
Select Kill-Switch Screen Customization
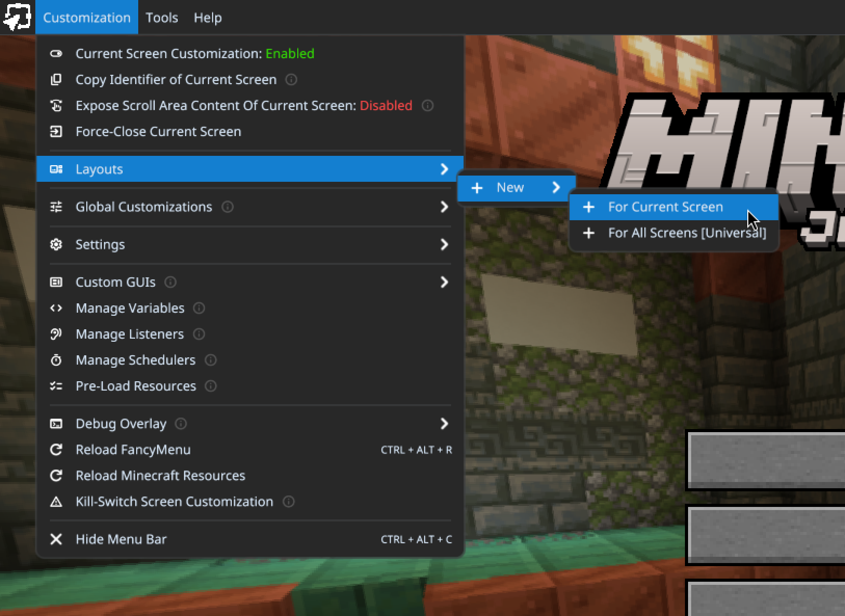tap(250, 502)
